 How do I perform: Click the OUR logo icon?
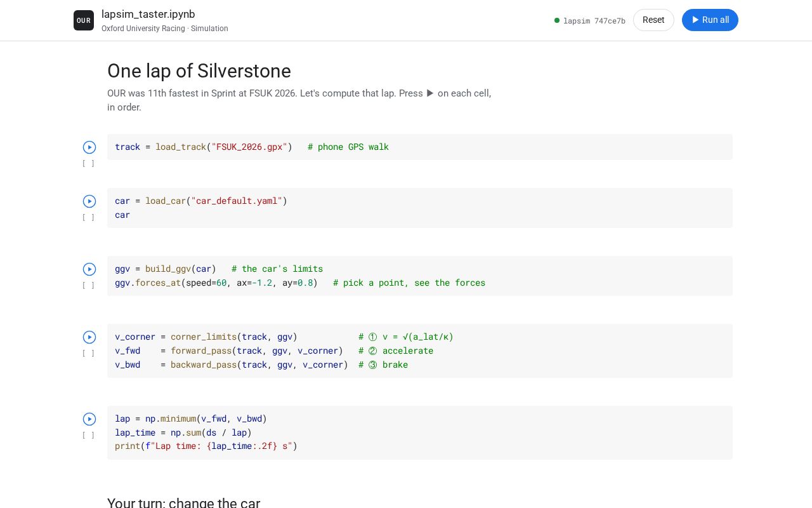pyautogui.click(x=84, y=20)
